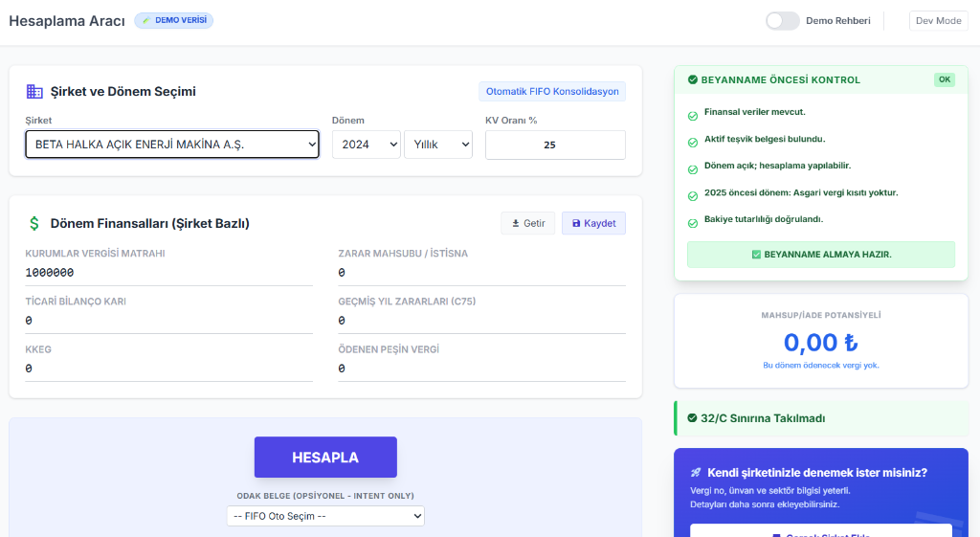Click the Kurumlar Vergisi Matrahı input field
The height and width of the screenshot is (537, 980).
click(x=168, y=273)
